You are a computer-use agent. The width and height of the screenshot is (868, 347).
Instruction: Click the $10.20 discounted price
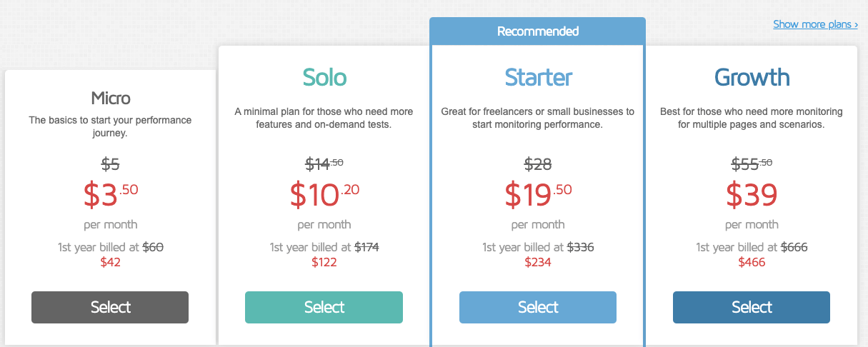pyautogui.click(x=324, y=194)
